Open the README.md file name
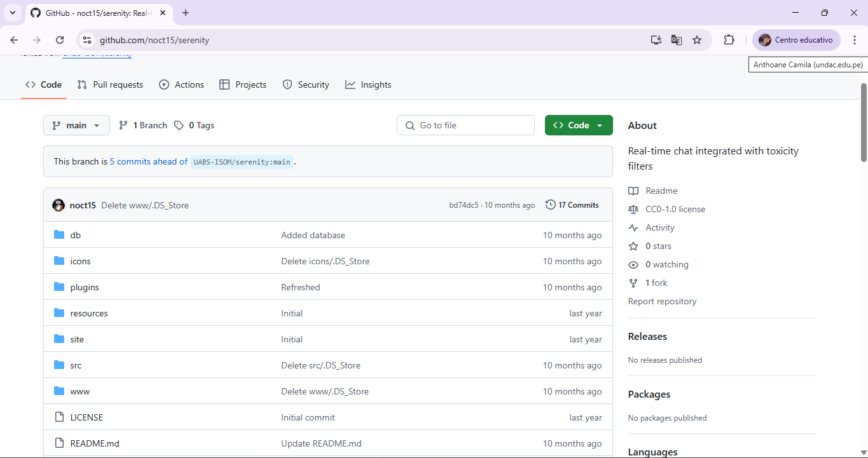The width and height of the screenshot is (868, 458). point(95,443)
